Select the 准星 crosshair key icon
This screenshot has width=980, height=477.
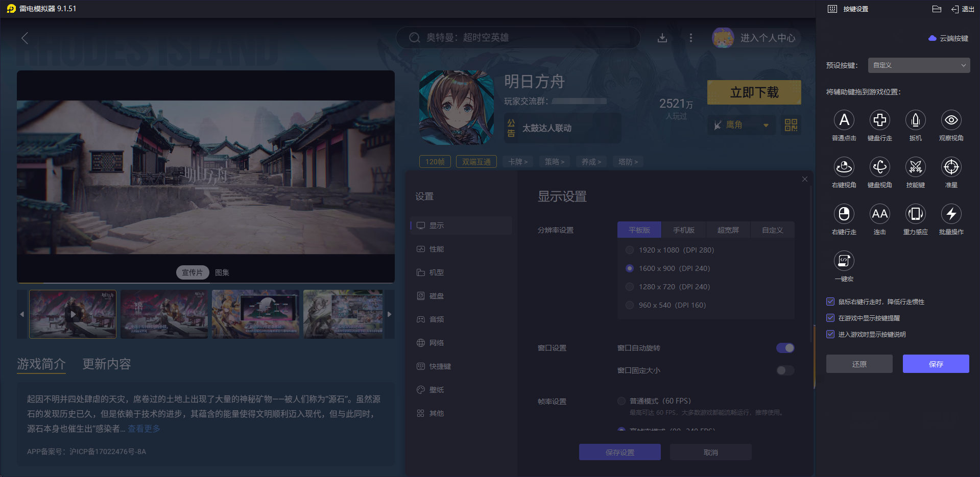point(951,167)
